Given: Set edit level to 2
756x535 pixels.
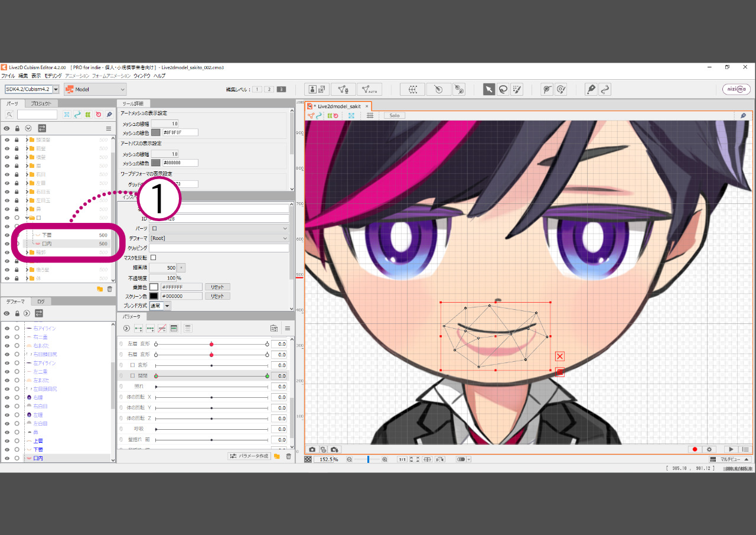Looking at the screenshot, I should pos(269,89).
